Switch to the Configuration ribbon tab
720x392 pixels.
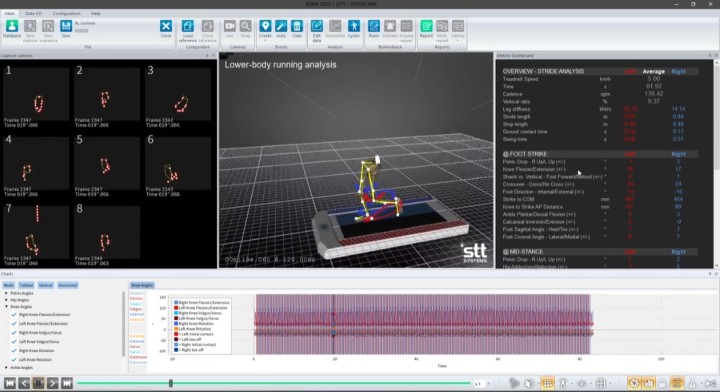coord(67,14)
